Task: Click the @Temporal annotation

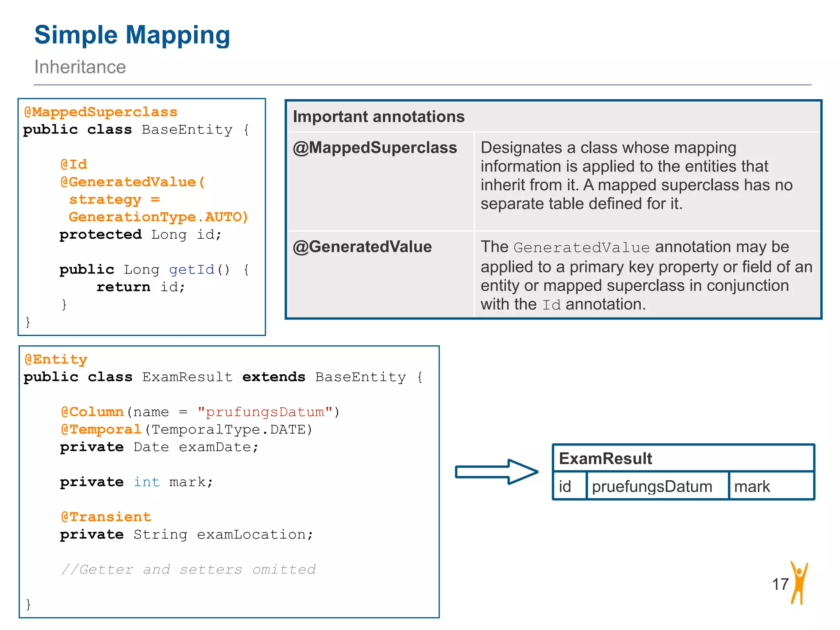Action: tap(101, 429)
